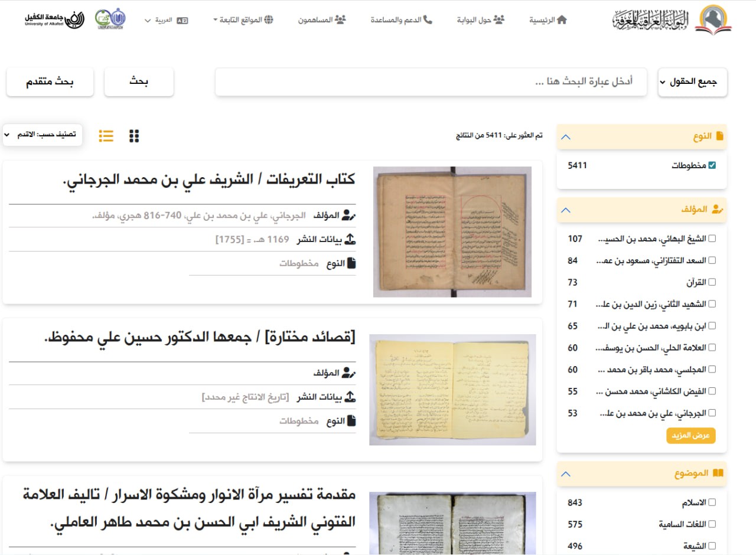The height and width of the screenshot is (555, 756).
Task: Click the phone icon for الدعم والمساعدة
Action: tap(428, 20)
